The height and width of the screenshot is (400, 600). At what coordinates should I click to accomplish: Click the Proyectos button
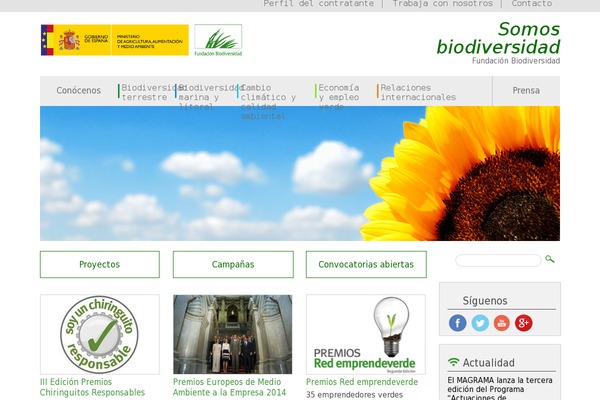point(100,264)
